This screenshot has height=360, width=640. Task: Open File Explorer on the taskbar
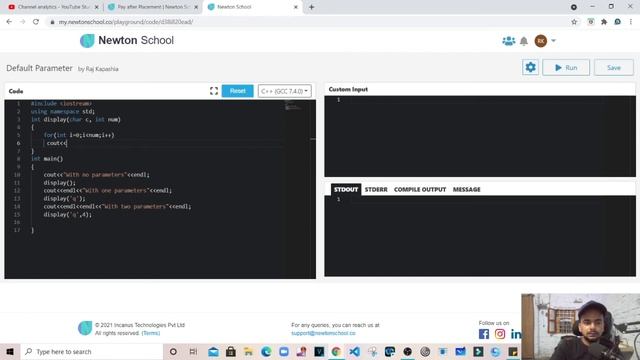[x=248, y=351]
